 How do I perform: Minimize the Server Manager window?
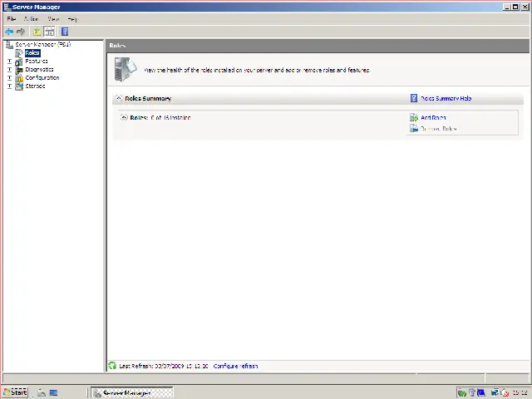pos(507,7)
